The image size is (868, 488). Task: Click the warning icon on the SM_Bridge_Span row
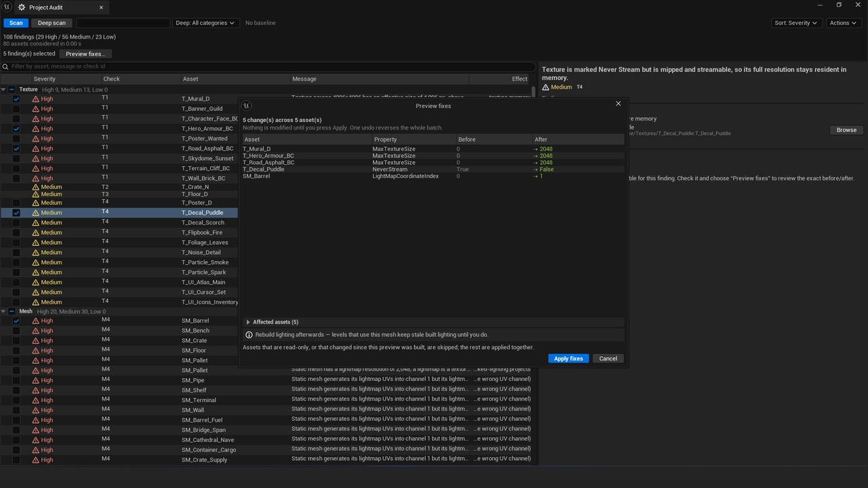coord(36,430)
